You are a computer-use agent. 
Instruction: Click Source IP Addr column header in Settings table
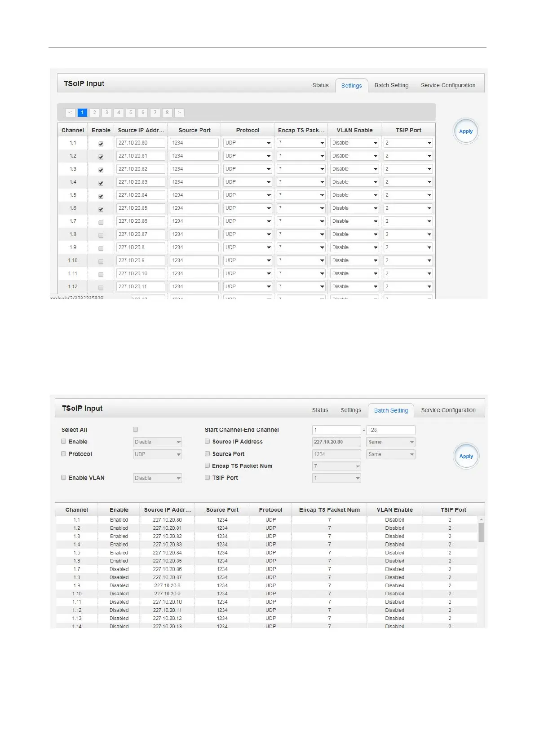click(x=141, y=130)
